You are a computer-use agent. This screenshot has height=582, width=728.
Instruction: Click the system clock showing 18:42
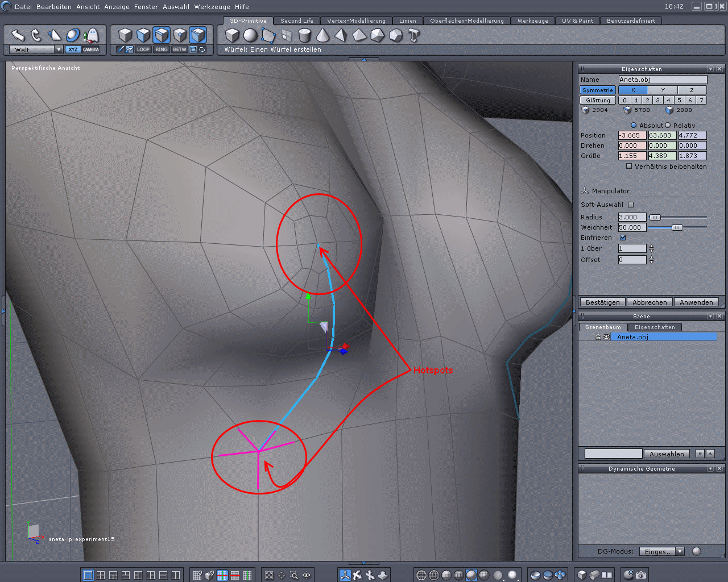[674, 6]
